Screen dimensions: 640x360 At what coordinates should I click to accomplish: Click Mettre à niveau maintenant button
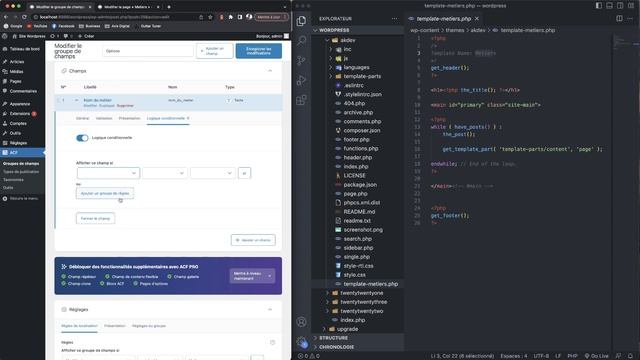click(252, 276)
